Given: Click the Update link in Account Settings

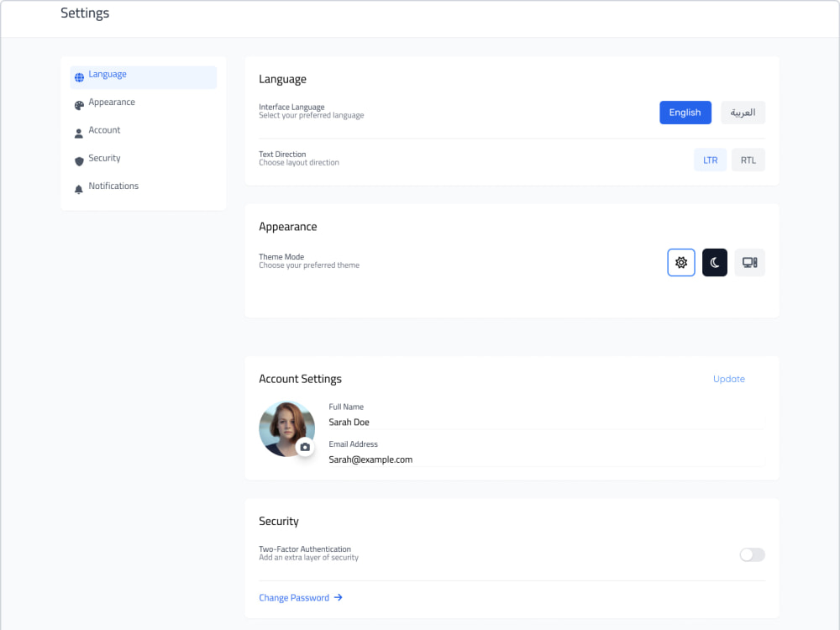Looking at the screenshot, I should [x=728, y=379].
